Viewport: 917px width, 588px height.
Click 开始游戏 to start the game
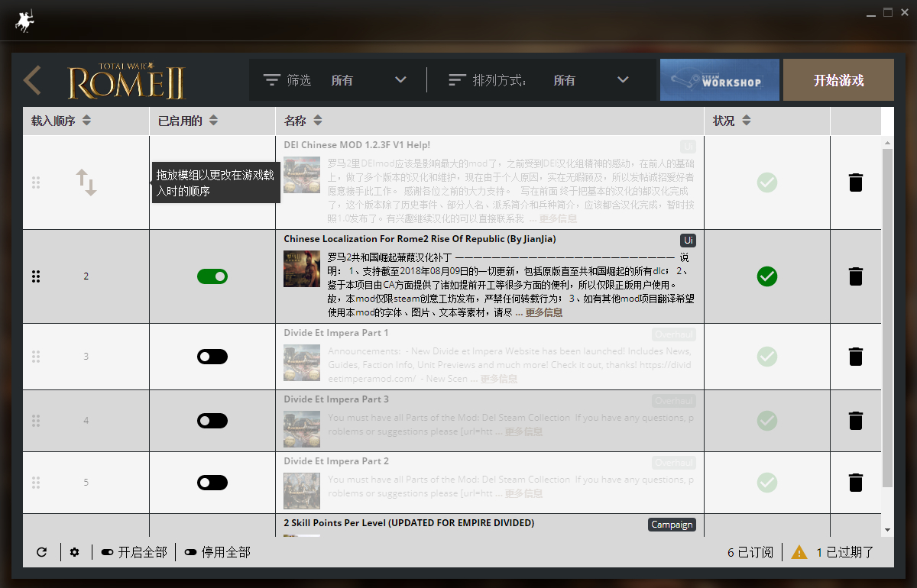[x=838, y=80]
